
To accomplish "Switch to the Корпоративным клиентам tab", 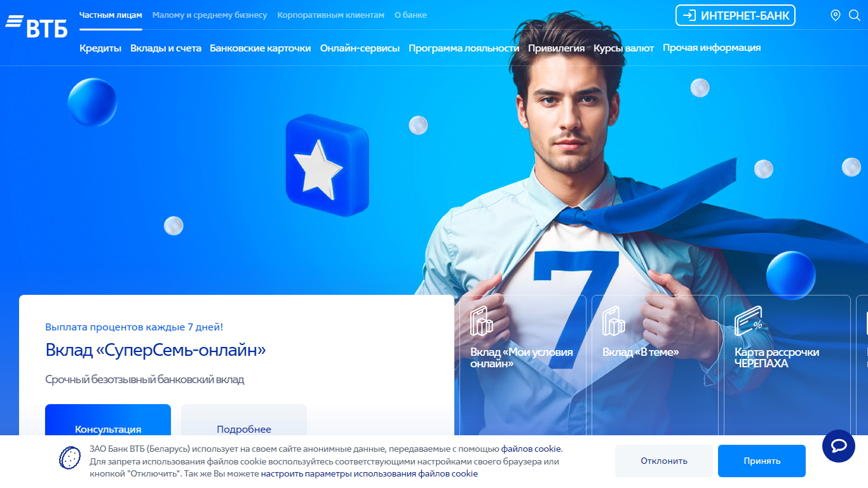I will click(331, 15).
